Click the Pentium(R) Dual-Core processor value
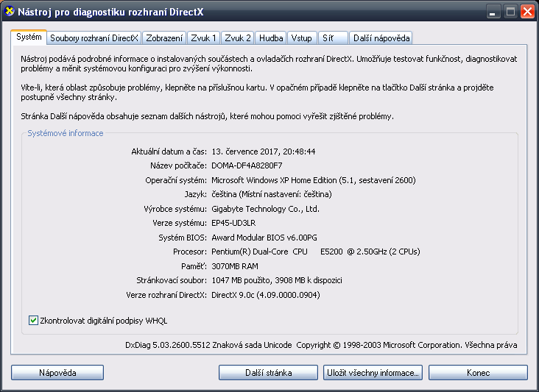This screenshot has height=392, width=539. pos(316,252)
